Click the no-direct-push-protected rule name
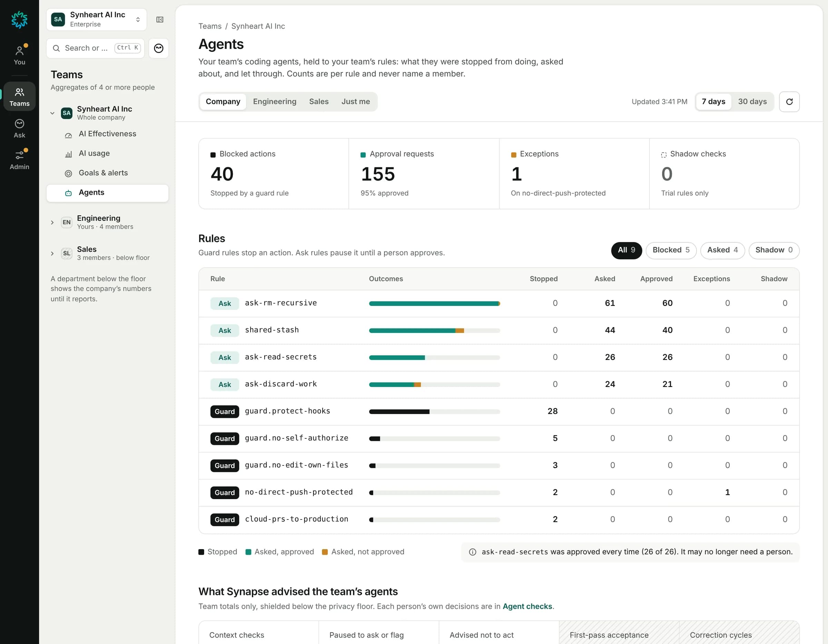Screen dimensions: 828x644 coord(298,492)
